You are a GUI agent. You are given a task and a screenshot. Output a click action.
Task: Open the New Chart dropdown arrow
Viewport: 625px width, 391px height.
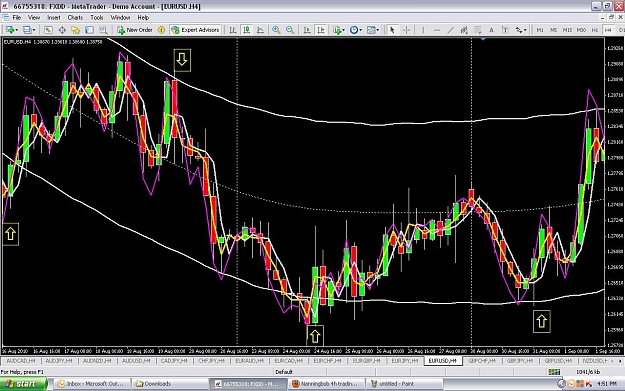tap(16, 30)
